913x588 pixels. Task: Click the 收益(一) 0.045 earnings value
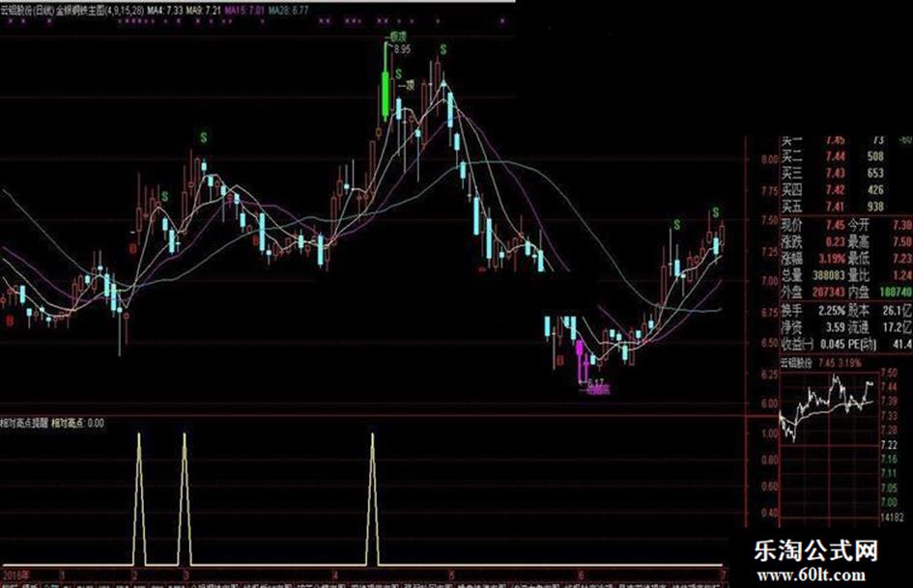pos(832,344)
